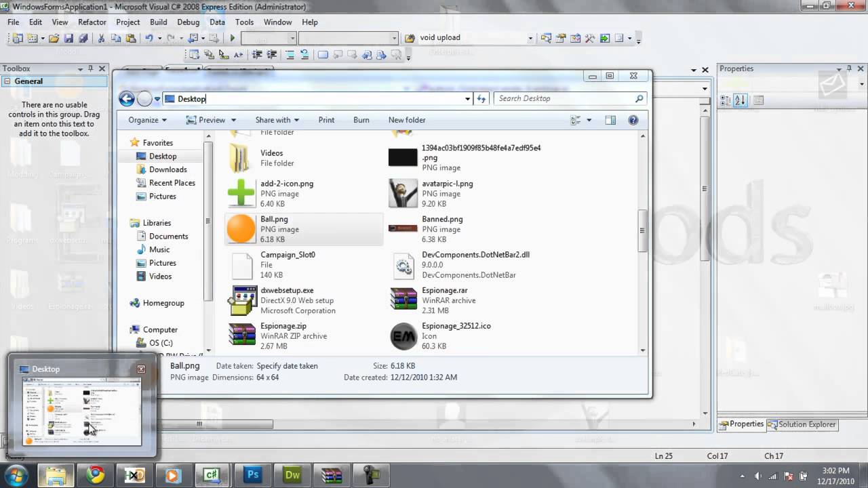Pin the Toolbox panel with auto-hide pushpin
The height and width of the screenshot is (488, 868).
pos(90,68)
